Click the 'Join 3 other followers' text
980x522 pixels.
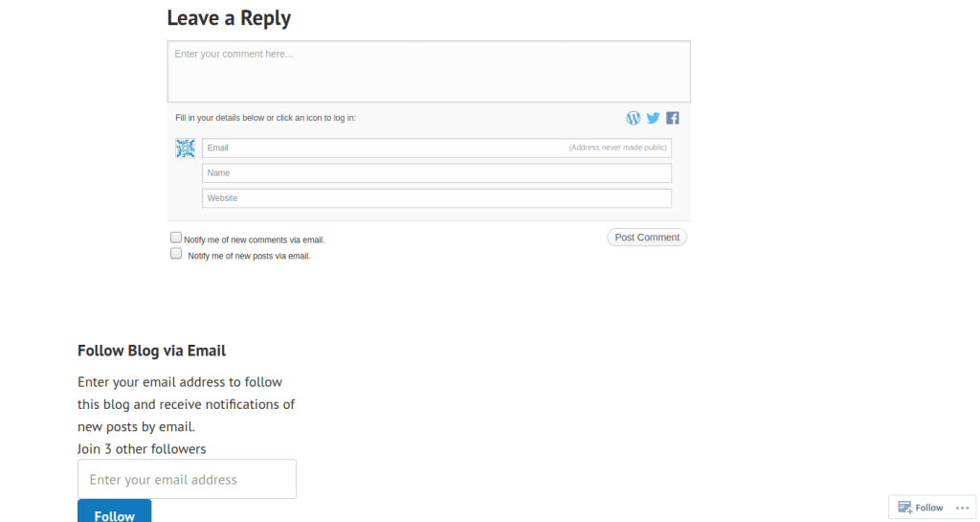coord(142,448)
